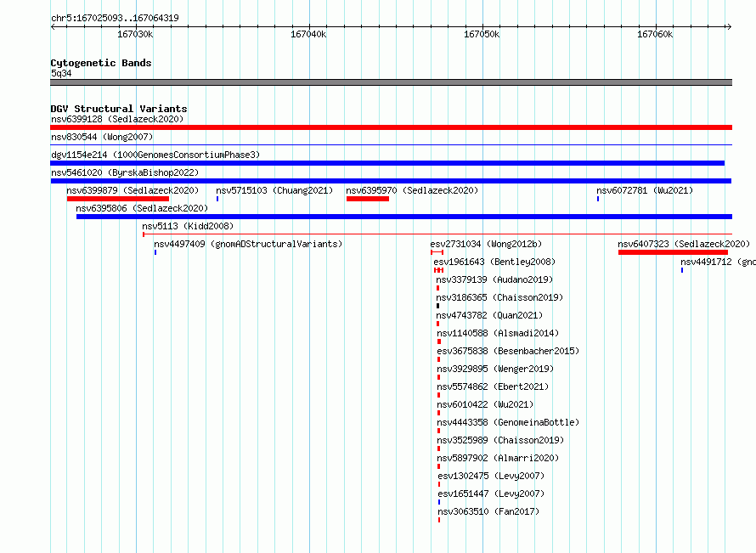
Task: Select the blue dgv1154e214 variant bar
Action: 387,163
